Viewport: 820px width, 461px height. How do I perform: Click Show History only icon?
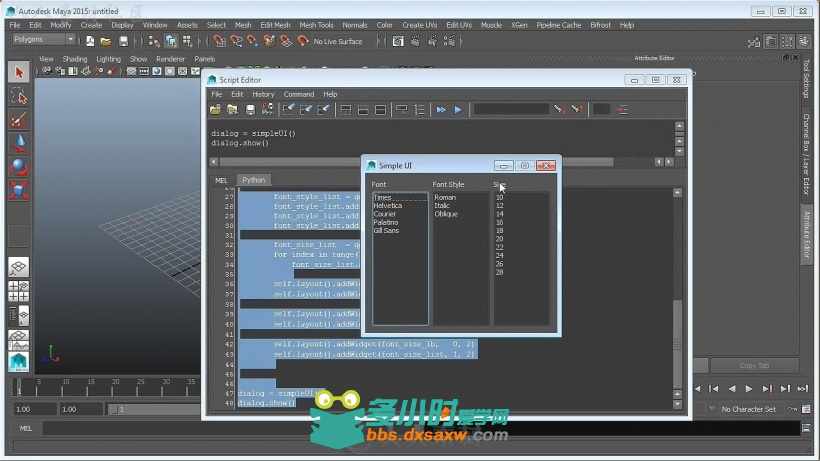point(346,109)
